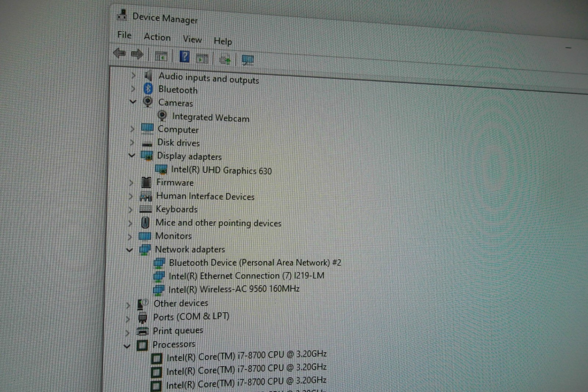
Task: Click the Device Manager title bar icon
Action: [122, 15]
